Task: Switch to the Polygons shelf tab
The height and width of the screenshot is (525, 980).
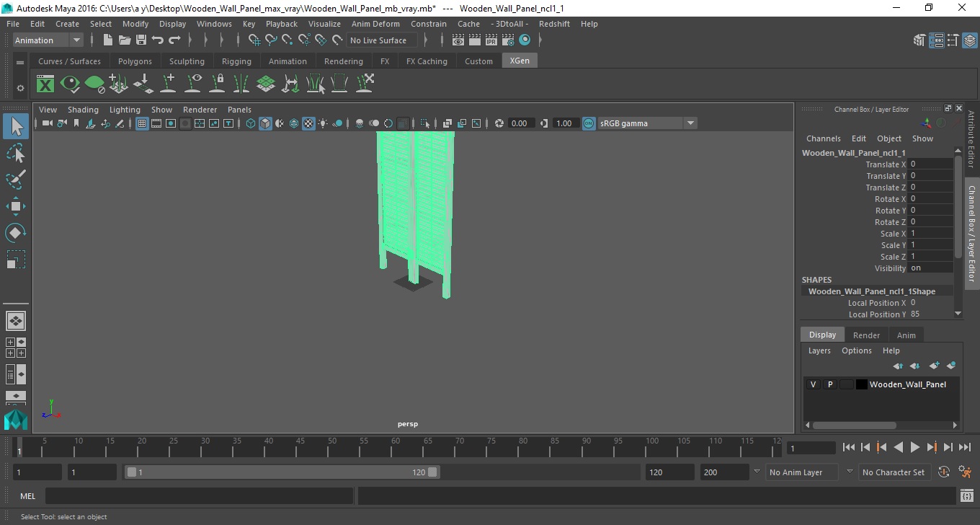Action: [135, 61]
